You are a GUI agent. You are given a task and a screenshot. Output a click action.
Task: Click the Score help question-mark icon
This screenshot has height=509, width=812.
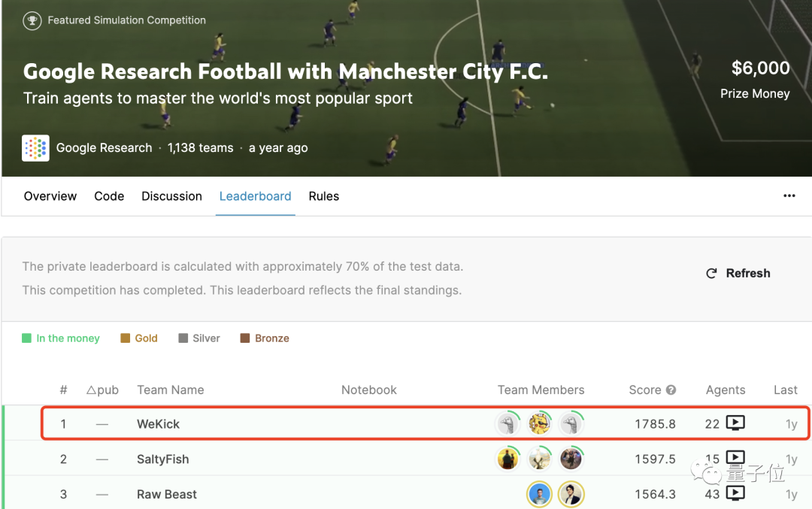pyautogui.click(x=671, y=390)
